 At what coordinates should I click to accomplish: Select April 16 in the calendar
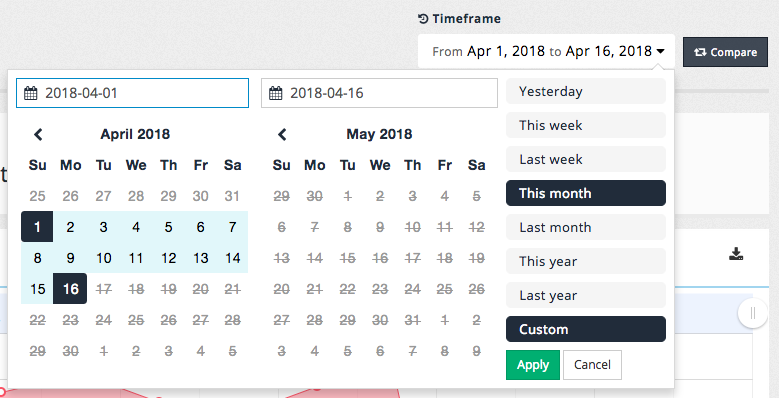pyautogui.click(x=70, y=289)
